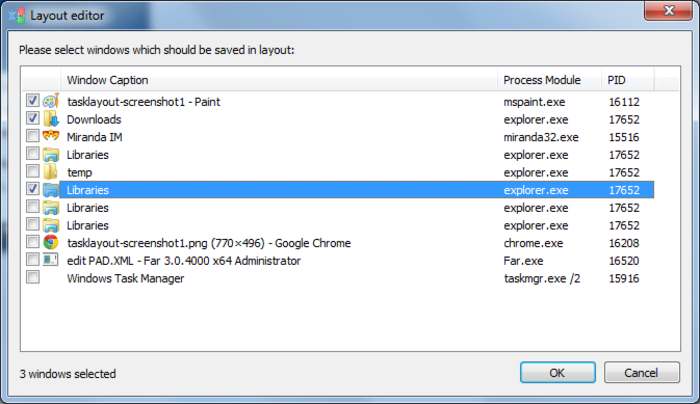
Task: Click the Miranda IM icon
Action: (51, 136)
